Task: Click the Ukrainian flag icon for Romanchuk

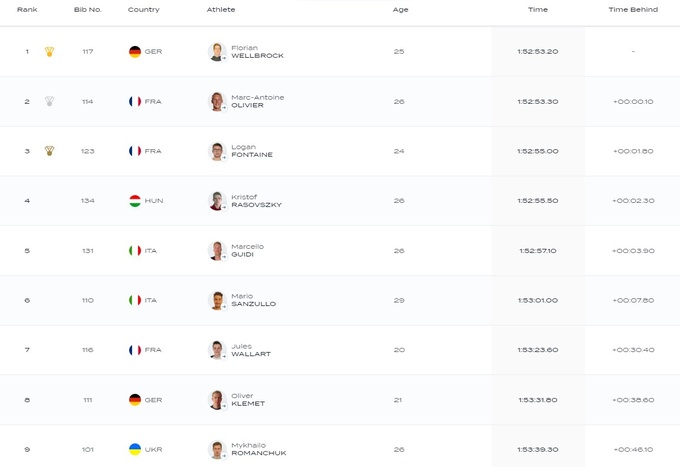Action: tap(135, 450)
